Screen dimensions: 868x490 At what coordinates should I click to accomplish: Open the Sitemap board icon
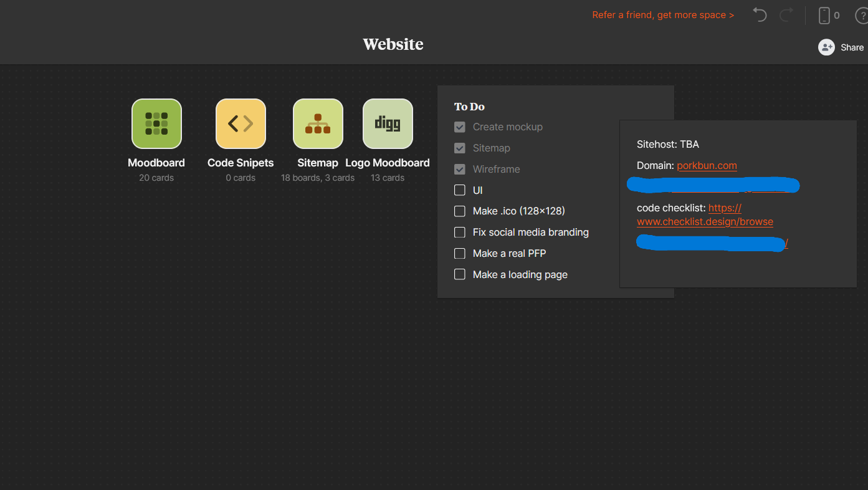pos(318,124)
